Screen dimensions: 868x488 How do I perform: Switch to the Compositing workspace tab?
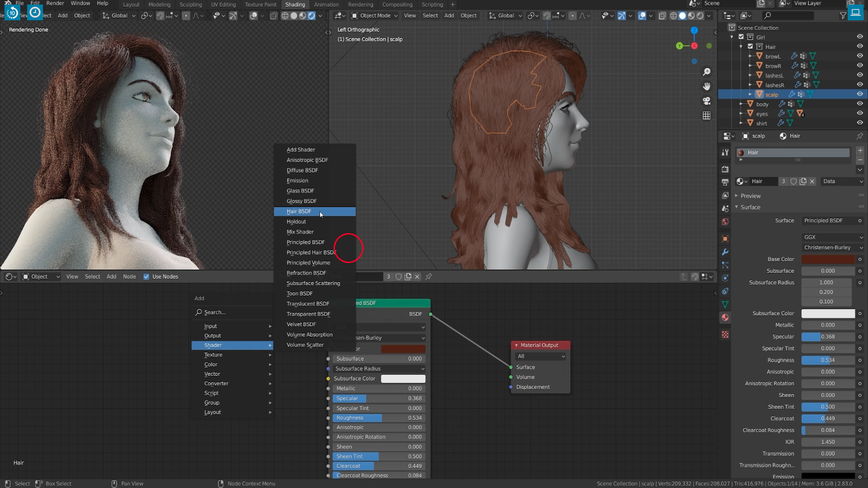click(397, 5)
